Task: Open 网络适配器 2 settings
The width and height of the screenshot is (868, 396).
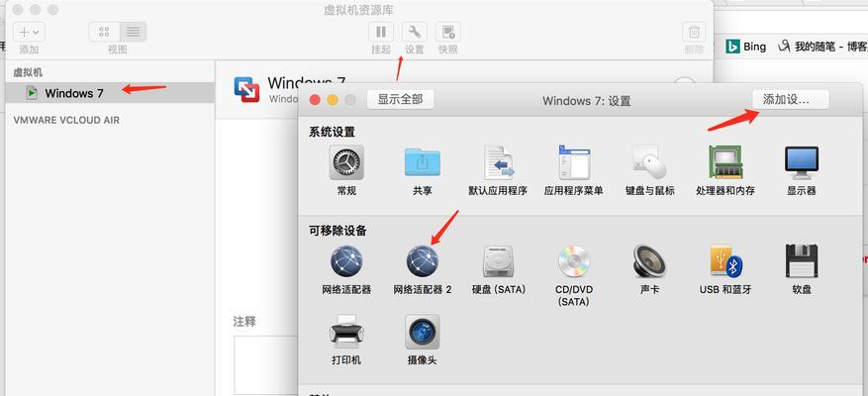Action: click(x=422, y=261)
